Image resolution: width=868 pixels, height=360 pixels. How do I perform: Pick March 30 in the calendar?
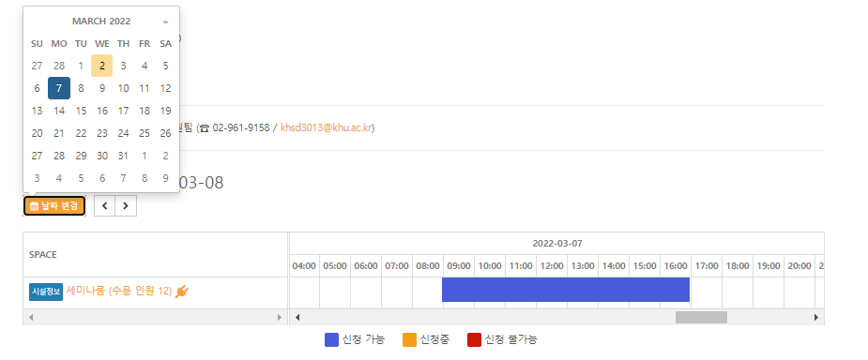click(x=102, y=156)
